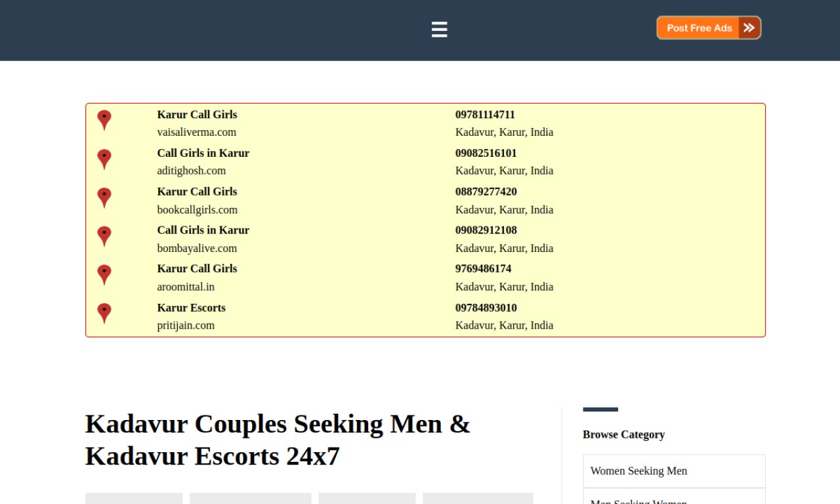Click map pin beside aditighosh.com listing
The image size is (840, 504).
click(104, 159)
